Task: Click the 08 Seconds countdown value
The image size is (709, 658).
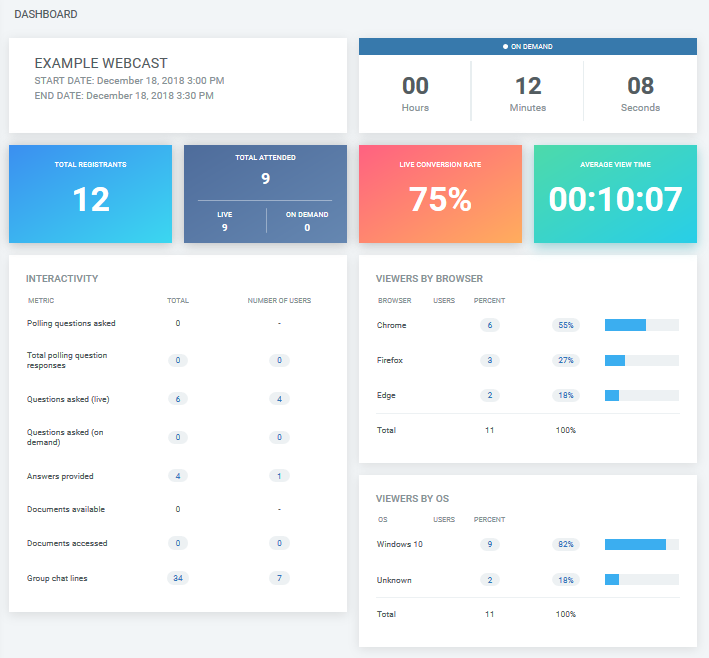Action: 640,86
